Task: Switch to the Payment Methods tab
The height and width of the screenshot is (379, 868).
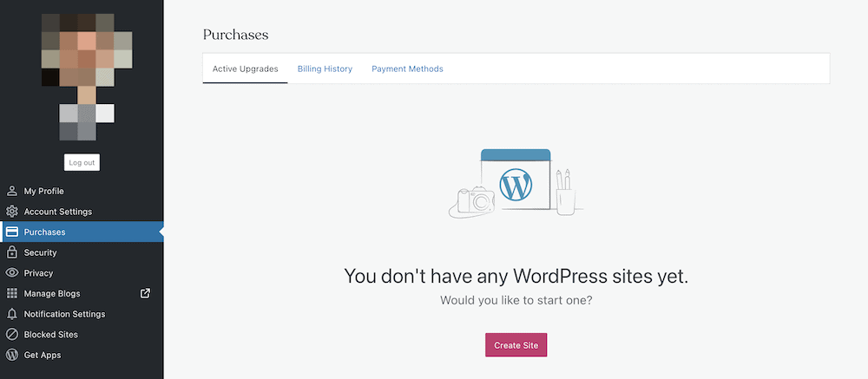Action: tap(407, 69)
